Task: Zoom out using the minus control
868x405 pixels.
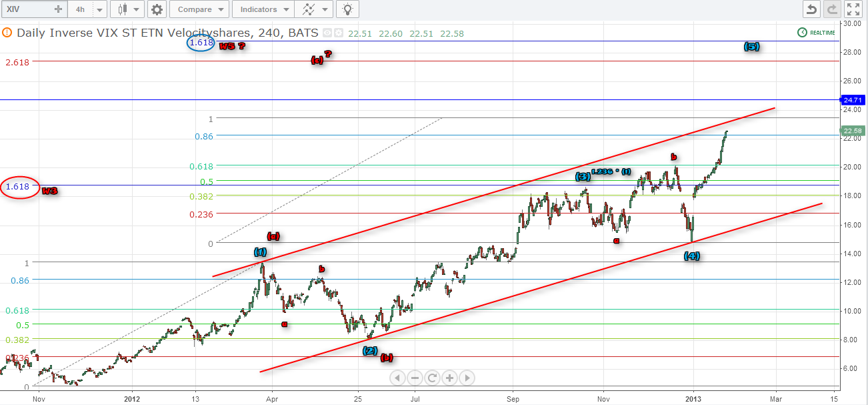Action: pyautogui.click(x=415, y=378)
